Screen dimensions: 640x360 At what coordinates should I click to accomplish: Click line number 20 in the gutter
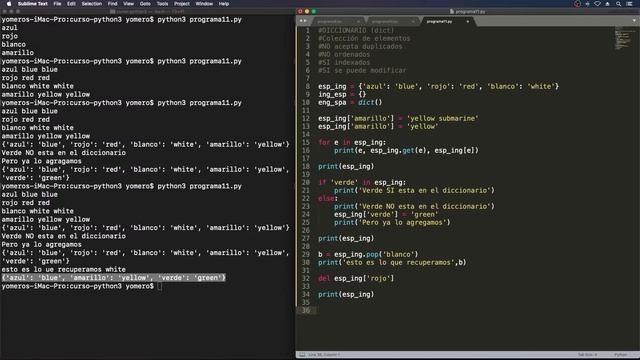(306, 182)
